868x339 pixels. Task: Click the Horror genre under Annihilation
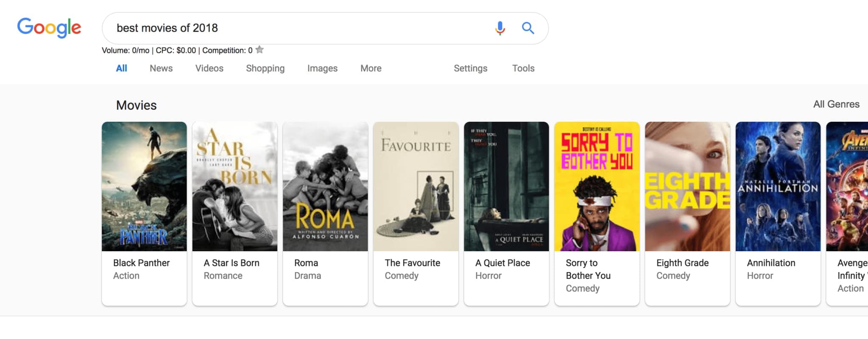760,276
